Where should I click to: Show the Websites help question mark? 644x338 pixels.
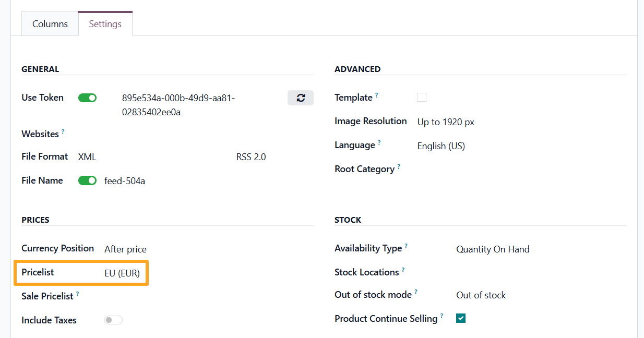[63, 132]
